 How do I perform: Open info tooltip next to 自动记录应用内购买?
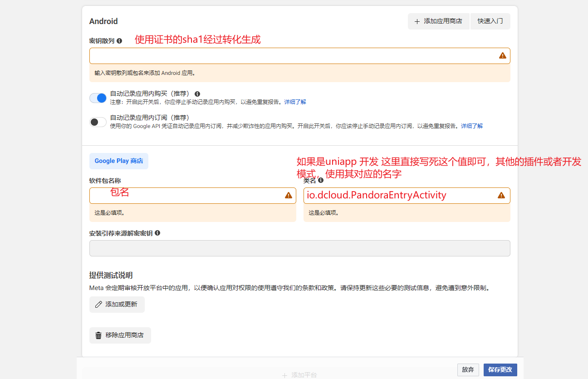click(x=197, y=94)
